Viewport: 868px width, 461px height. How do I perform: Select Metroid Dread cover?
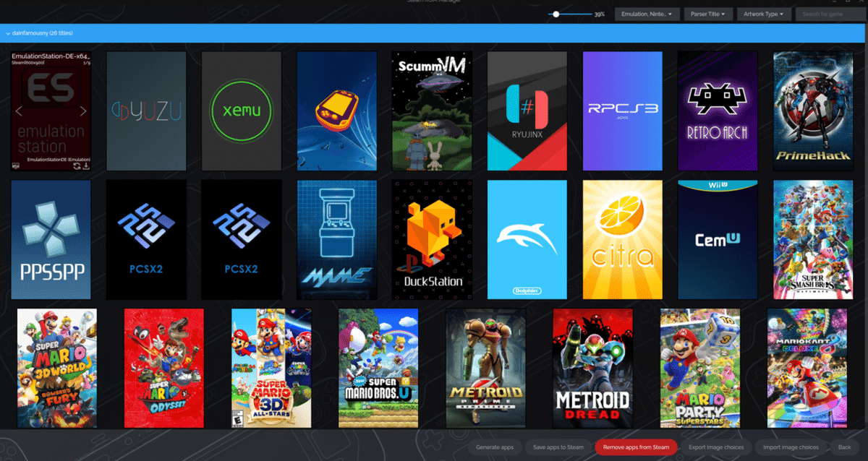click(x=592, y=368)
